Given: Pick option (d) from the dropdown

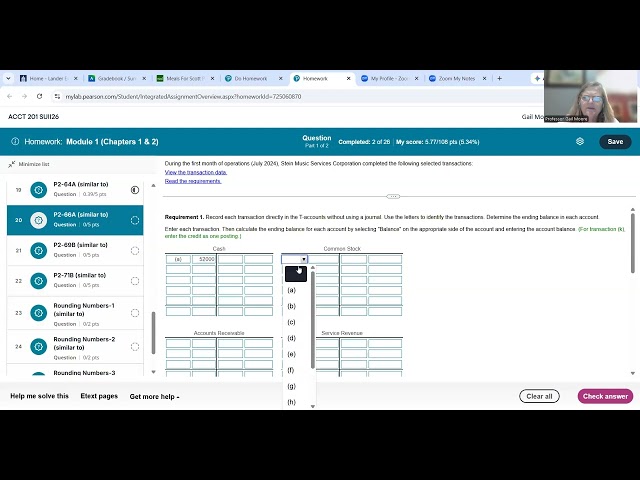Looking at the screenshot, I should point(291,338).
